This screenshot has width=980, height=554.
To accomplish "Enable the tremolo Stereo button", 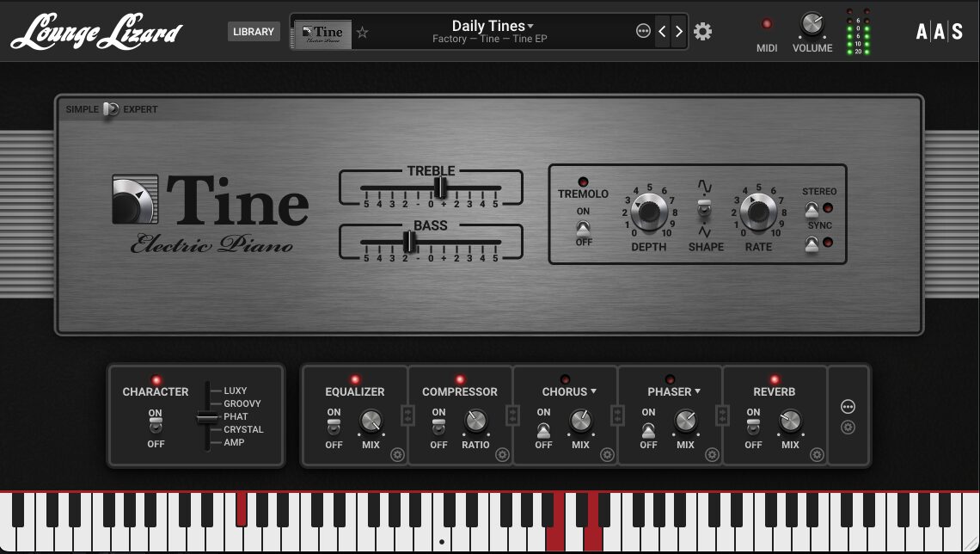I will 812,208.
